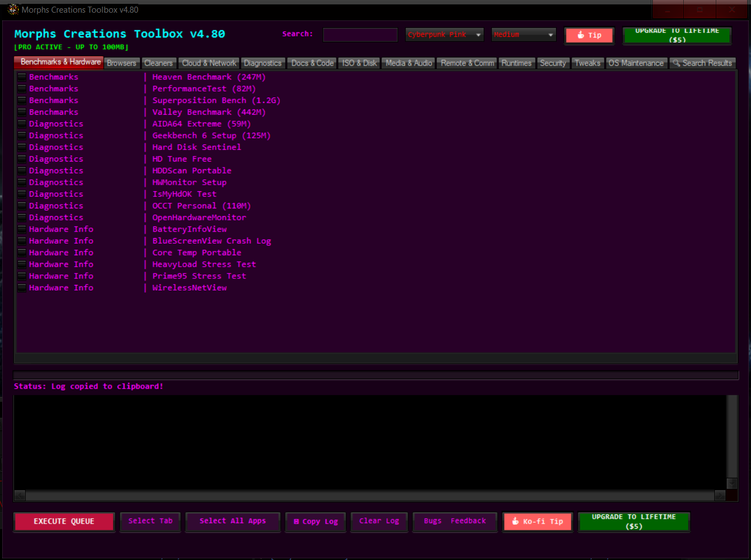
Task: Click the "Geekbench 6 Setup (125M)" text
Action: 212,136
